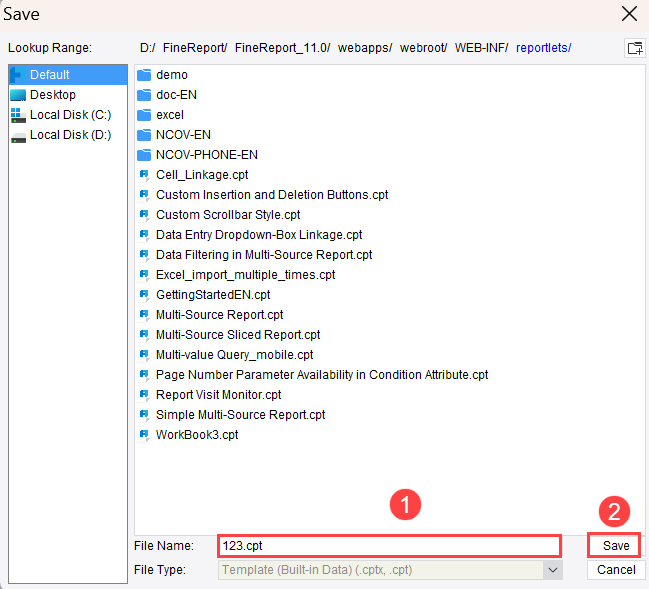Go to the webapps/ path segment
Image resolution: width=649 pixels, height=589 pixels.
[x=365, y=48]
